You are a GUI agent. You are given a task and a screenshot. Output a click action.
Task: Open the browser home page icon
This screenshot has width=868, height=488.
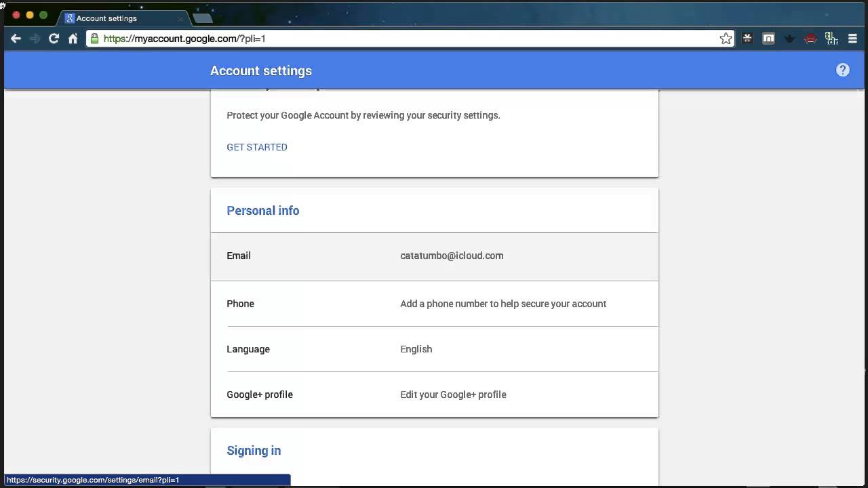click(x=73, y=39)
